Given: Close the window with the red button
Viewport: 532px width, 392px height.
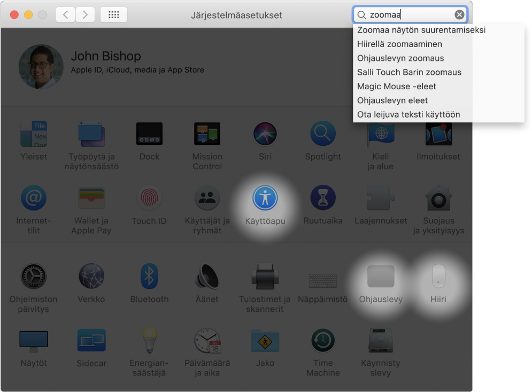Looking at the screenshot, I should pyautogui.click(x=14, y=14).
